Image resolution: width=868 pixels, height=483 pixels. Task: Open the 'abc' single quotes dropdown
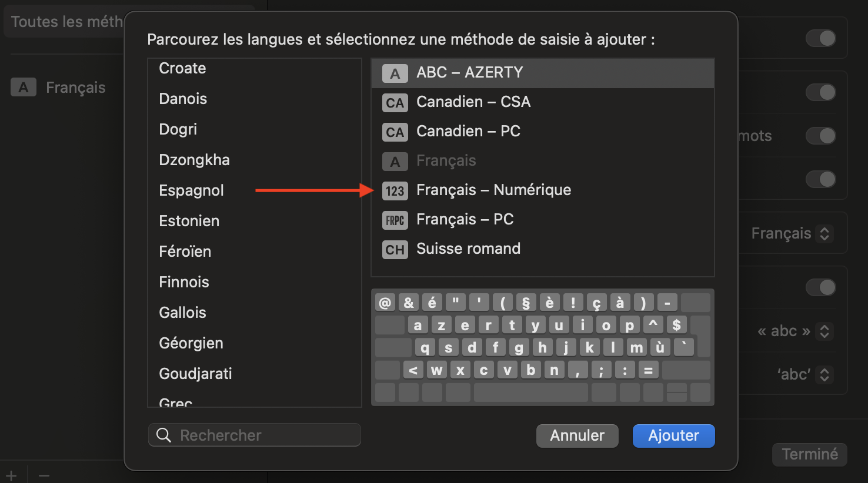point(804,374)
